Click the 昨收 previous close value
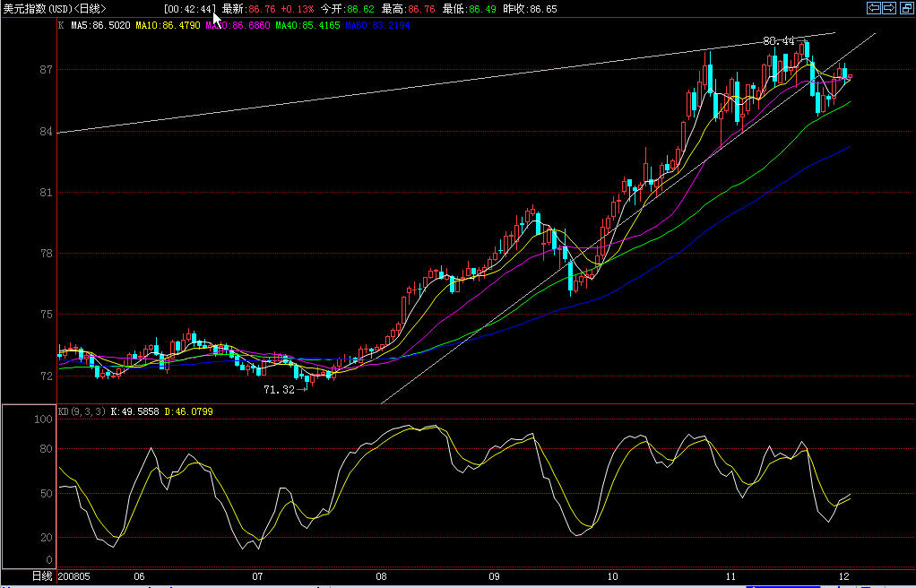Image resolution: width=916 pixels, height=588 pixels. coord(540,9)
